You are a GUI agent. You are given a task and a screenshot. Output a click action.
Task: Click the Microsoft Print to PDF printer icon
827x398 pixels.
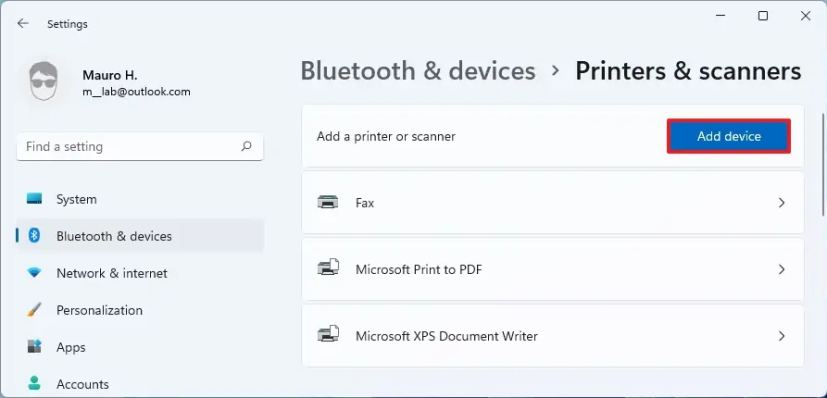click(328, 268)
